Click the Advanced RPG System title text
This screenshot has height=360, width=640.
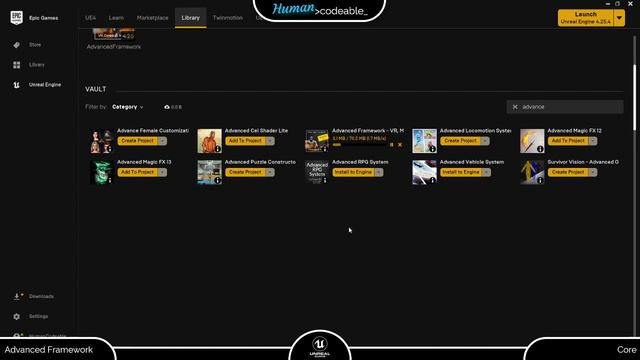coord(360,162)
